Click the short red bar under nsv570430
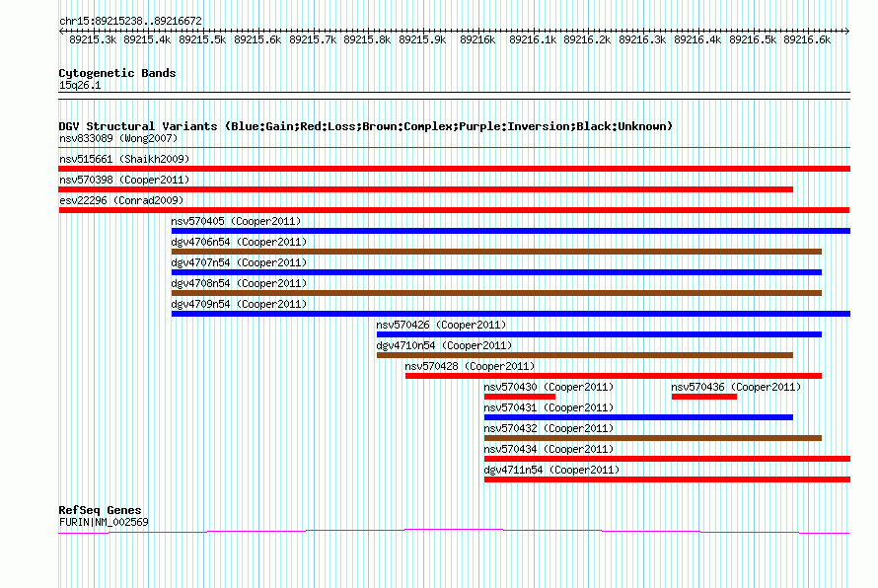878x588 pixels. tap(520, 397)
